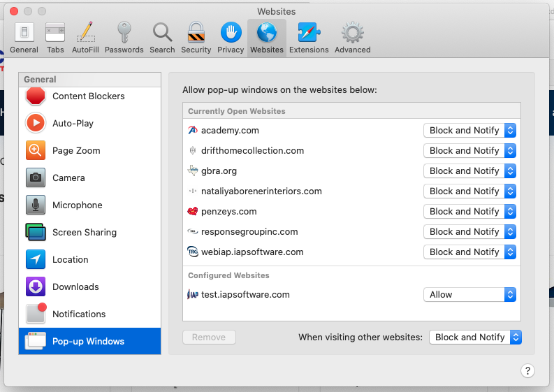The width and height of the screenshot is (554, 392).
Task: Select the nataliyaborenerinteriors.com website name
Action: point(261,191)
